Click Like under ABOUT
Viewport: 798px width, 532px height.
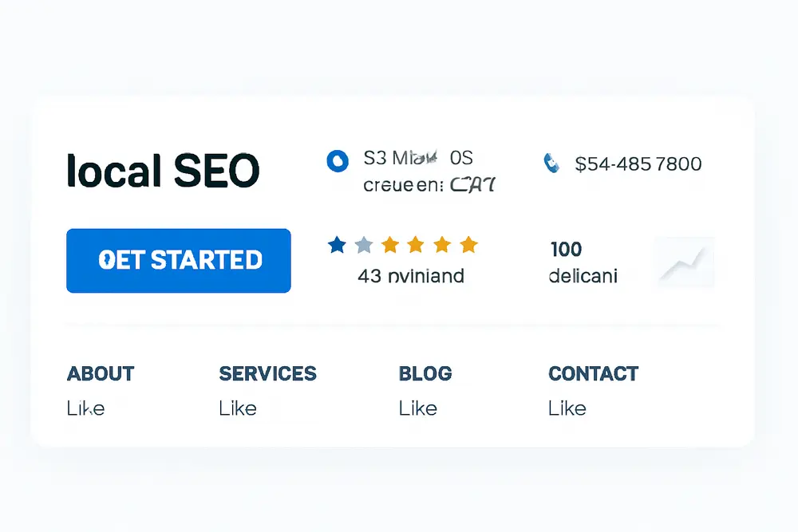point(85,408)
